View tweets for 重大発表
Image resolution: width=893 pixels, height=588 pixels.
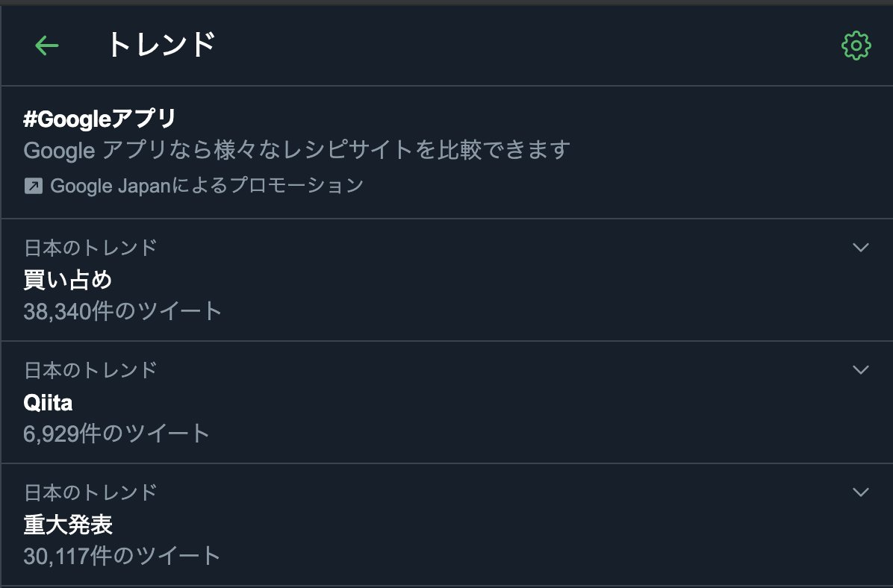pos(69,525)
